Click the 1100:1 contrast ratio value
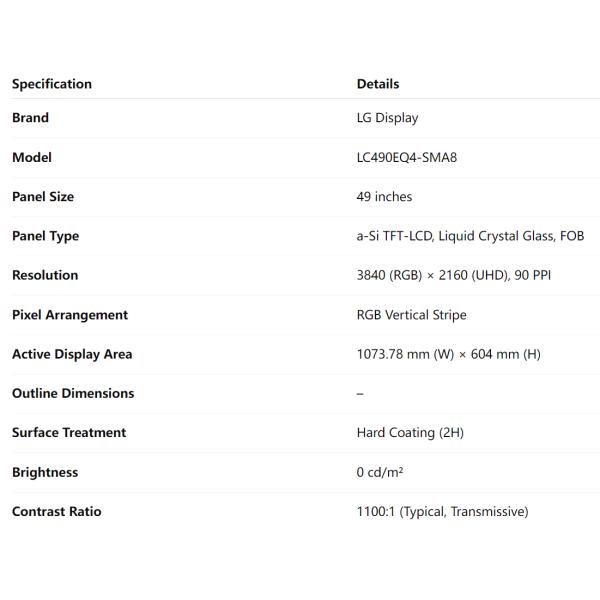The width and height of the screenshot is (600, 600). pos(442,511)
